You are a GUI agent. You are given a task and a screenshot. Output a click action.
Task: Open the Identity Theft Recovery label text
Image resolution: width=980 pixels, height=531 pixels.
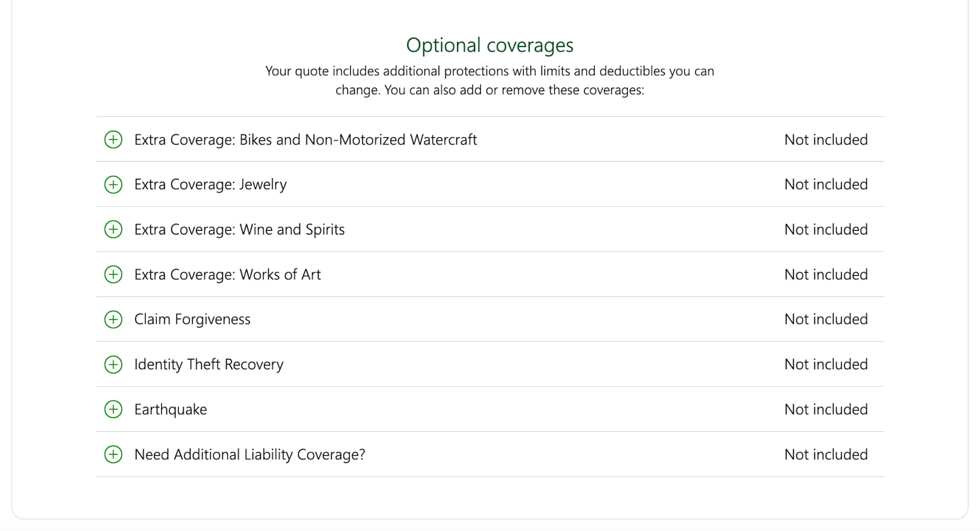point(209,364)
